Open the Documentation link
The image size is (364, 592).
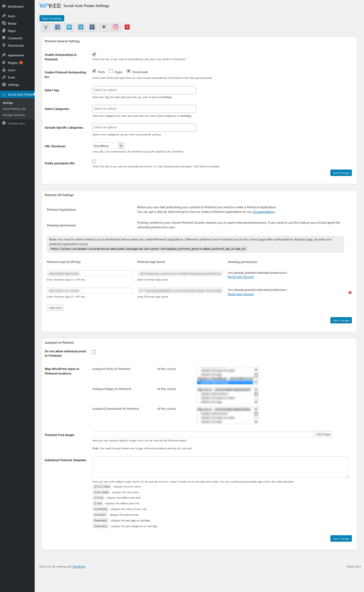pyautogui.click(x=263, y=212)
